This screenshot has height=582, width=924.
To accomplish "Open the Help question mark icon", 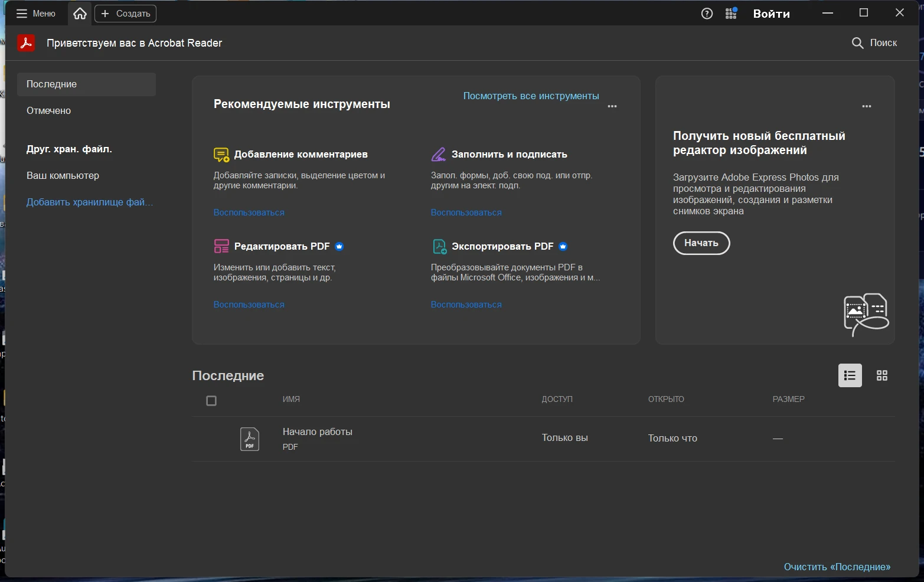I will pyautogui.click(x=707, y=14).
